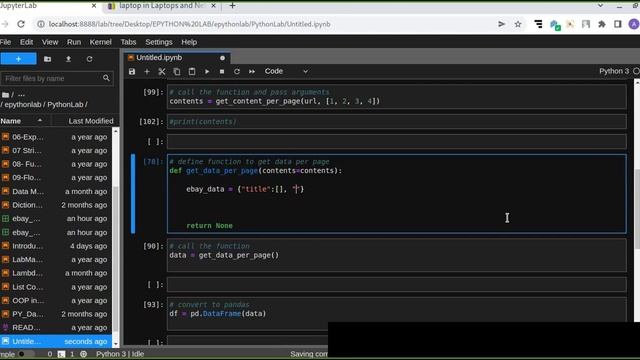This screenshot has width=640, height=360.
Task: Open browser extensions puzzle icon
Action: tap(602, 24)
